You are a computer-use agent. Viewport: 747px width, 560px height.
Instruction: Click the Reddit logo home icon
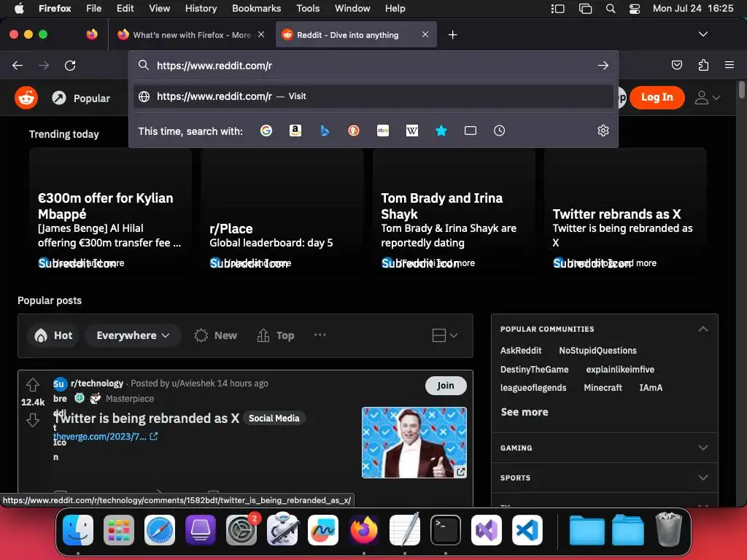[x=26, y=98]
